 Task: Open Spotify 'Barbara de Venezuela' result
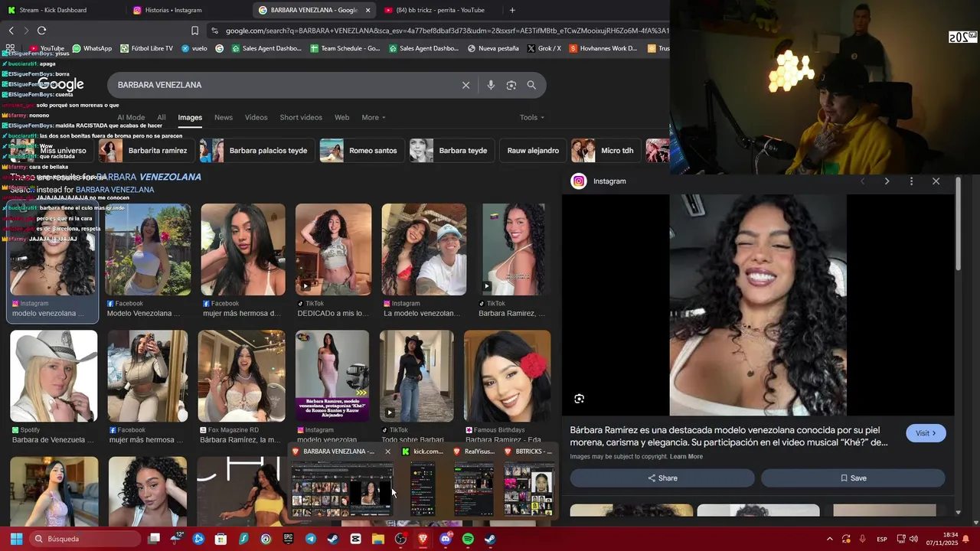[54, 387]
